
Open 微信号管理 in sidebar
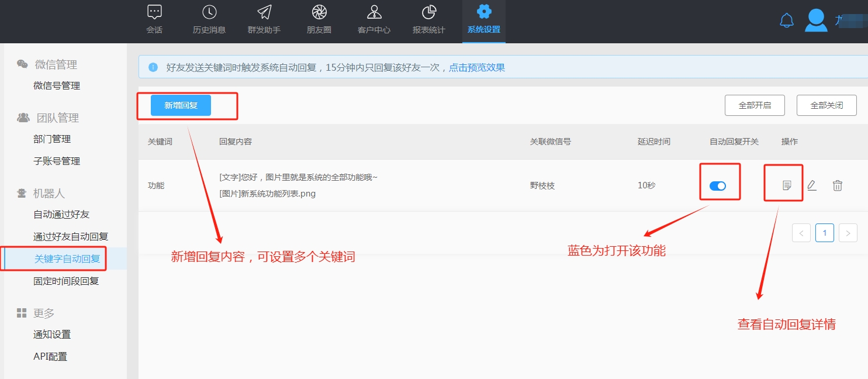(57, 86)
